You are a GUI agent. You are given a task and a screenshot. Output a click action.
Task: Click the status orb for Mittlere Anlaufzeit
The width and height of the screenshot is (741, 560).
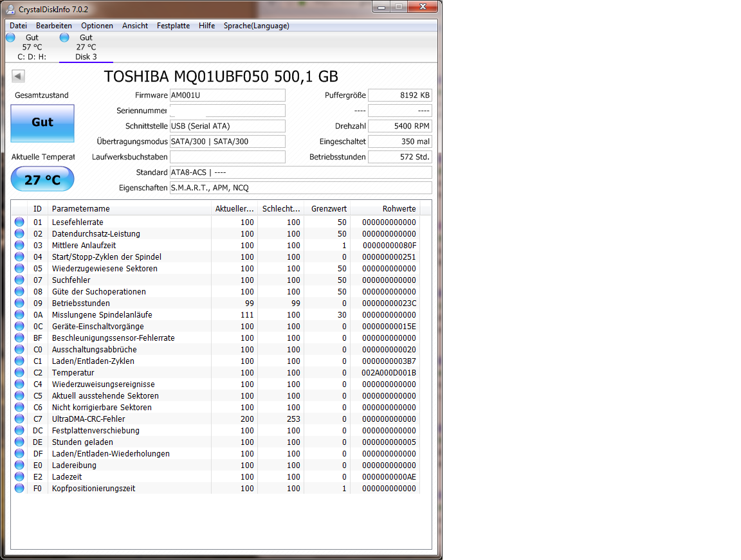click(19, 245)
